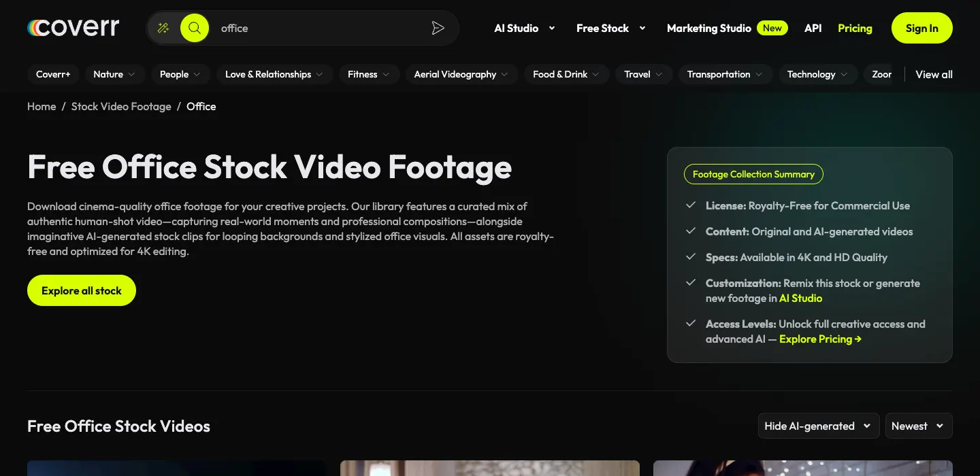
Task: Open the API link
Action: coord(813,28)
